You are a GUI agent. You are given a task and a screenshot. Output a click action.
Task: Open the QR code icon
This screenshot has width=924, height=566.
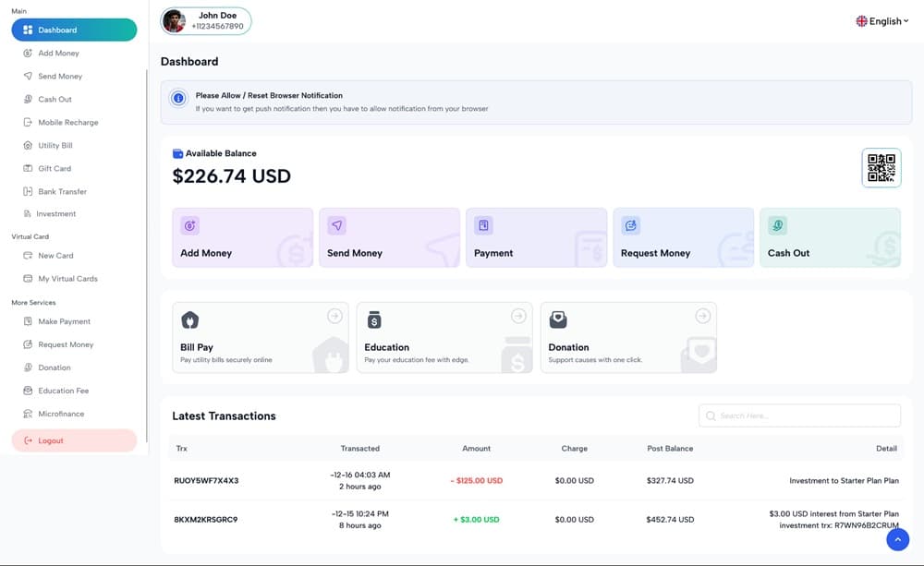[881, 168]
